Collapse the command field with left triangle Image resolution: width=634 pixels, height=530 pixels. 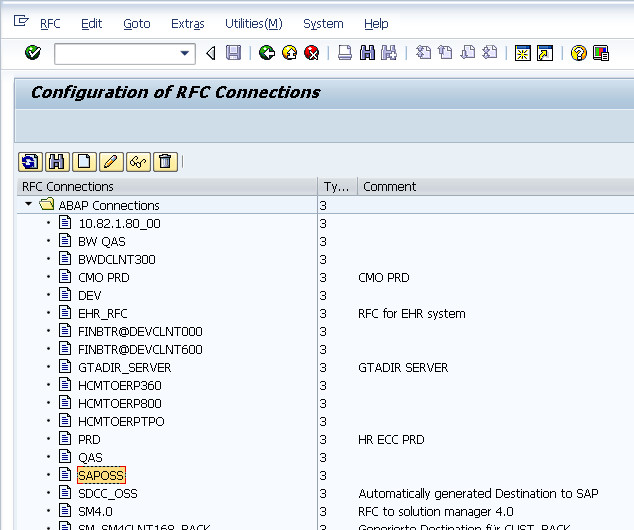tap(211, 53)
